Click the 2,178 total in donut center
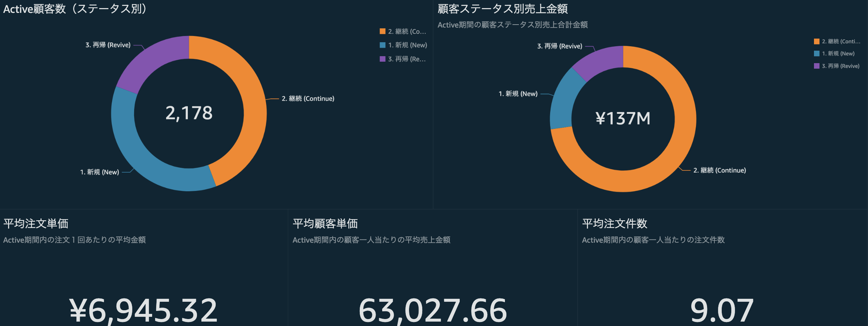The image size is (868, 326). click(189, 113)
